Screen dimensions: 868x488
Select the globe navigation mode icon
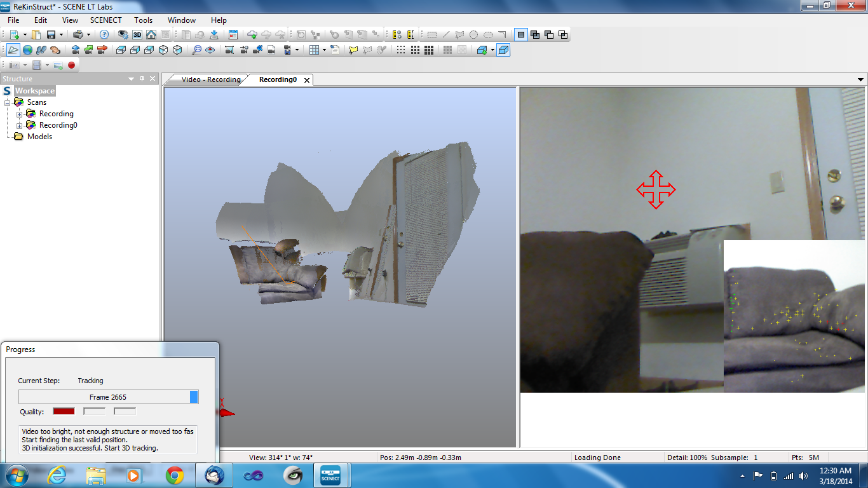[x=27, y=50]
